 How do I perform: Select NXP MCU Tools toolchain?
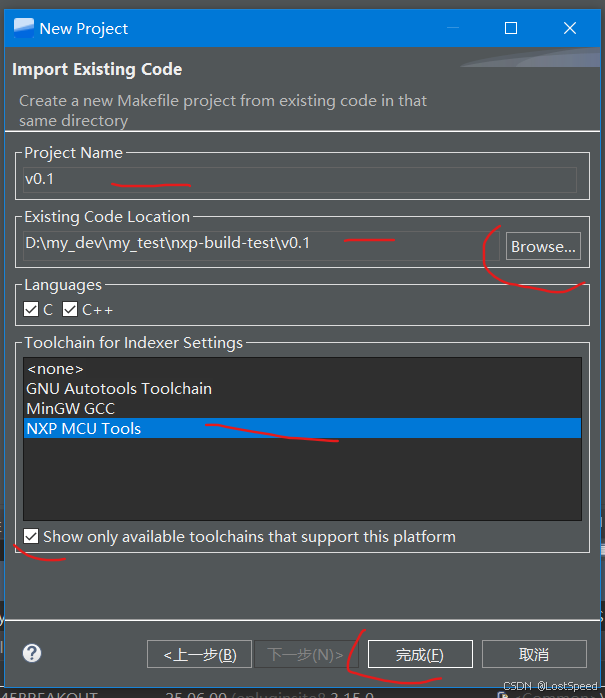coord(302,428)
